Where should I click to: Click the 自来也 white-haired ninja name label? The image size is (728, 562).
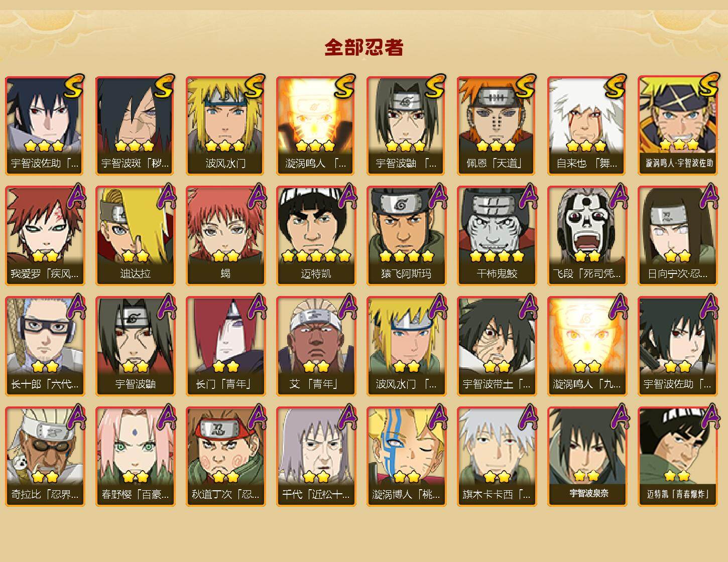coord(587,164)
